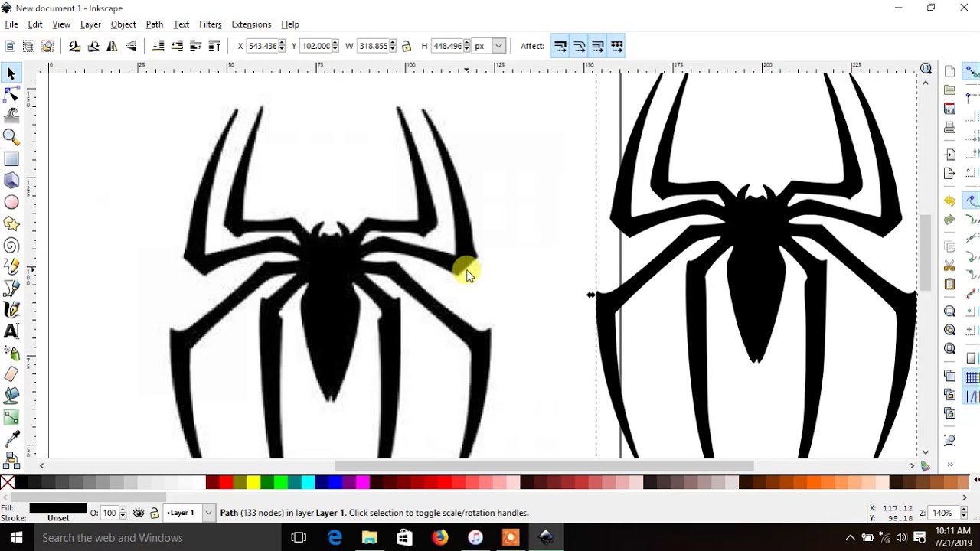Toggle the Layer 1 lock icon
980x551 pixels.
coord(155,513)
